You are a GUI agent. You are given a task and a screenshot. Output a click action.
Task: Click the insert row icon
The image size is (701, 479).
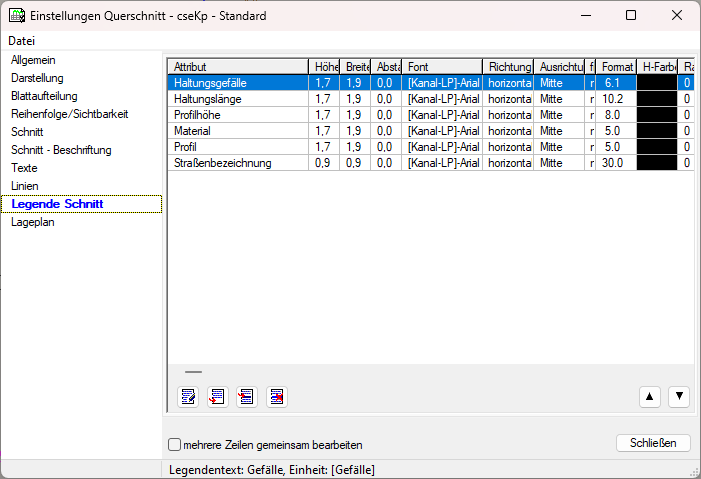pos(246,397)
